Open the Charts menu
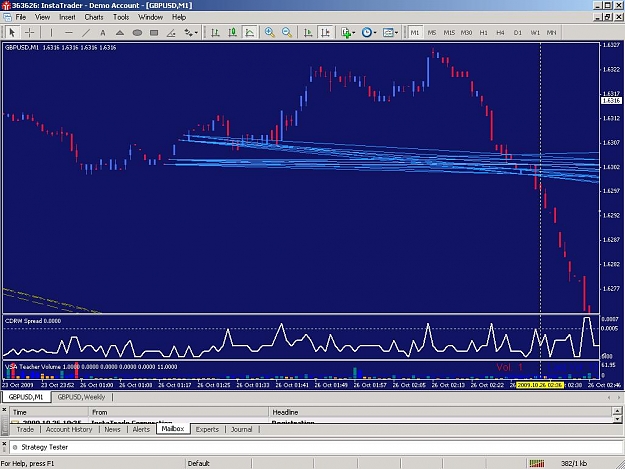This screenshot has width=625, height=469. click(x=94, y=17)
